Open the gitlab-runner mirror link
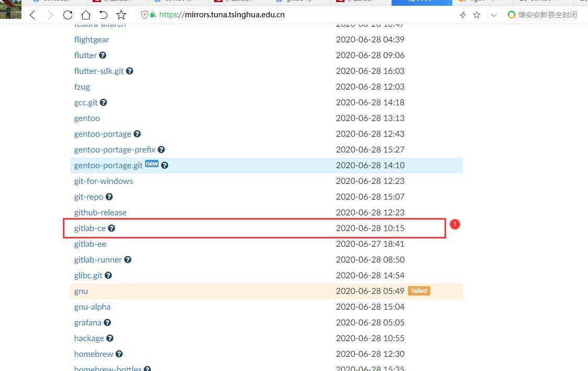 [98, 260]
